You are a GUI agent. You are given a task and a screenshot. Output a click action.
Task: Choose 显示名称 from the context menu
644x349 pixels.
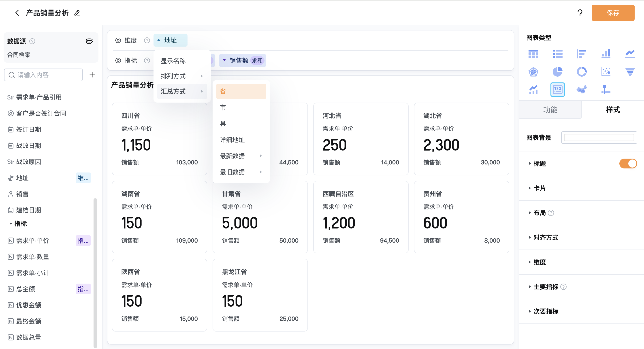point(182,61)
